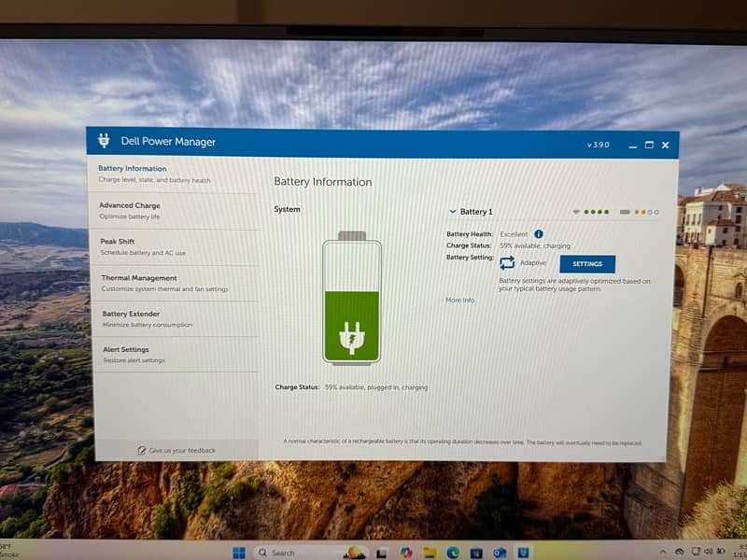The width and height of the screenshot is (747, 560).
Task: Click the battery health heart indicator icon
Action: coord(576,212)
